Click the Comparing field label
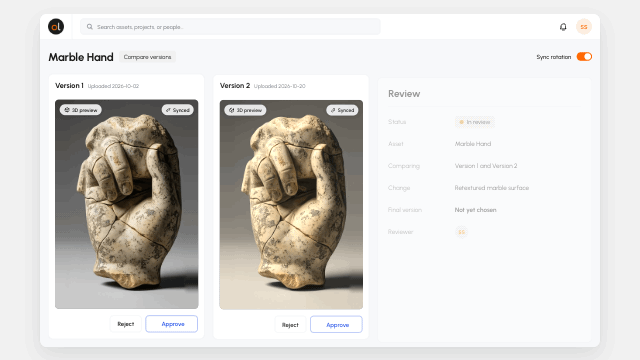640x360 pixels. (404, 166)
